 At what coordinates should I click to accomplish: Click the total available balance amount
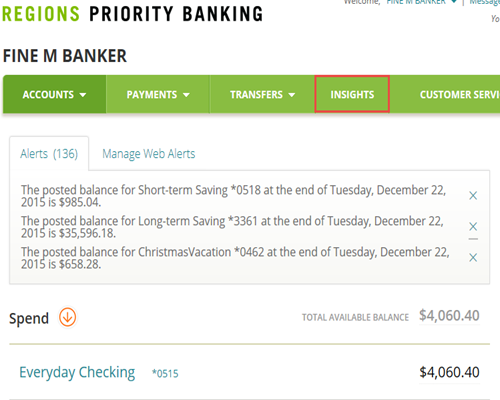click(449, 315)
